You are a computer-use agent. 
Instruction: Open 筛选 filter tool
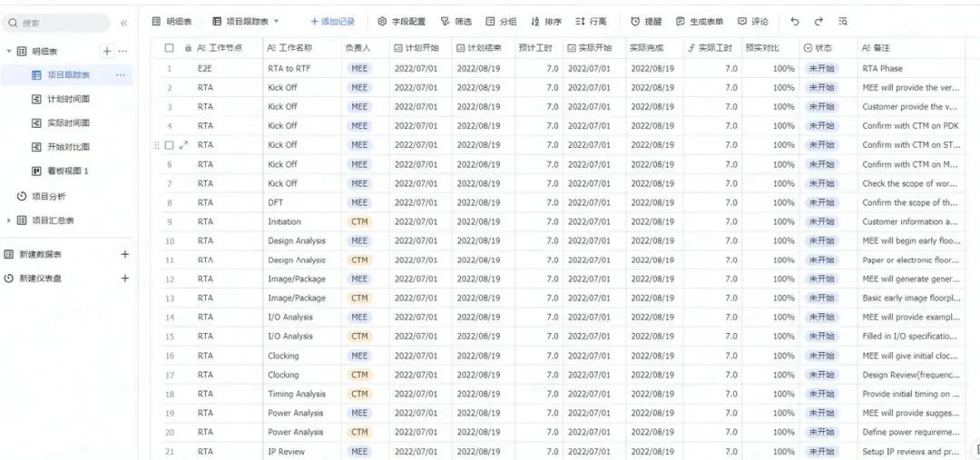click(456, 21)
